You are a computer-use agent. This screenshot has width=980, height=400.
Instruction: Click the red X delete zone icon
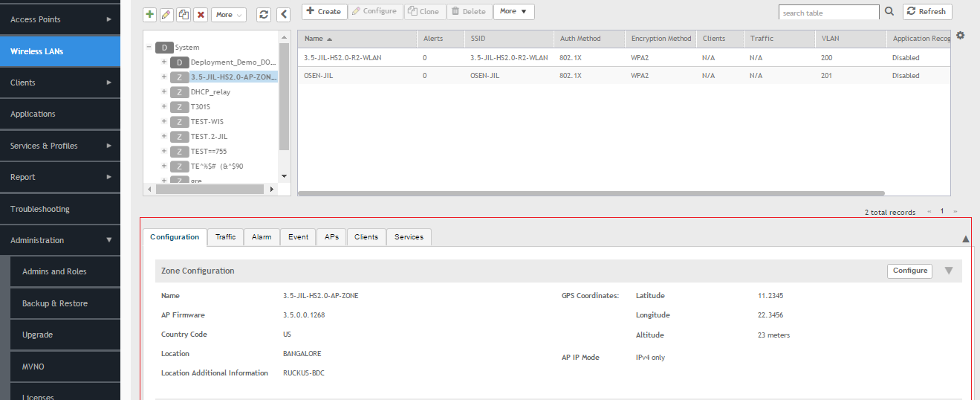(201, 14)
